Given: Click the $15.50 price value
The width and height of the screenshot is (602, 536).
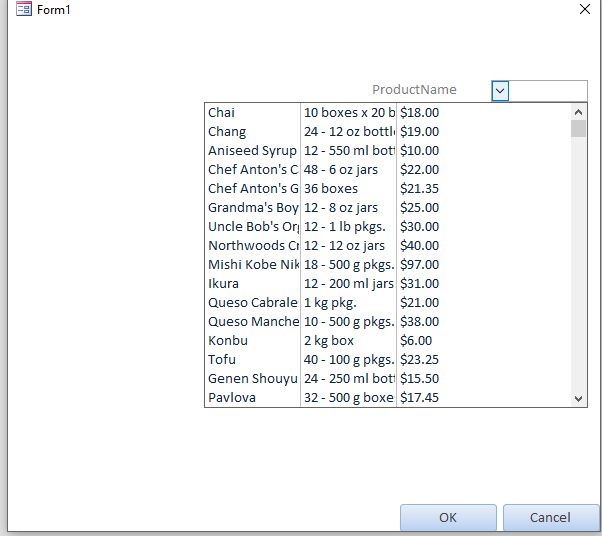Looking at the screenshot, I should point(419,379).
